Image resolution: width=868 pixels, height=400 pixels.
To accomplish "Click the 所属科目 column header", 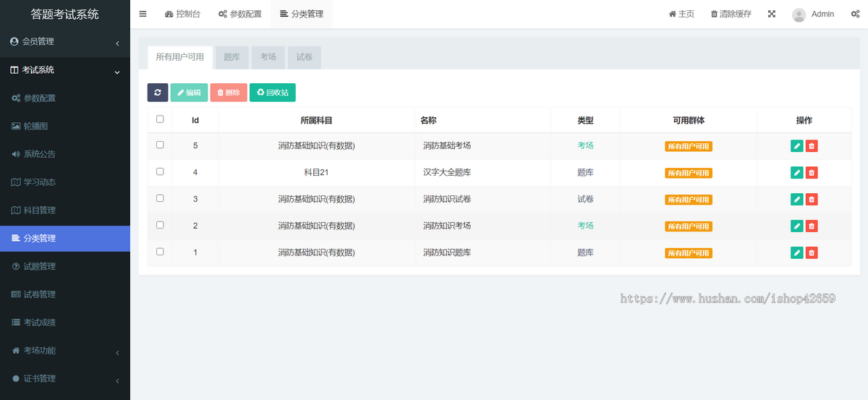I will [x=316, y=121].
